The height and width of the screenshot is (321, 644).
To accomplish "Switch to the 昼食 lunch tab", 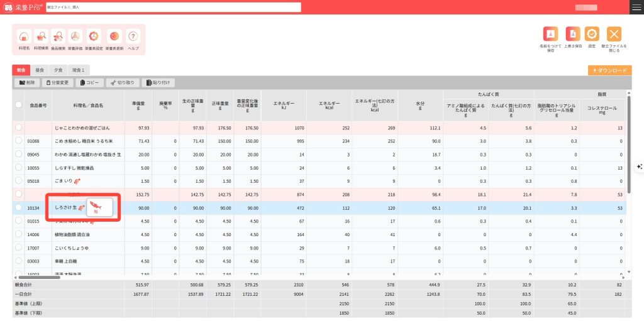I will [x=40, y=70].
